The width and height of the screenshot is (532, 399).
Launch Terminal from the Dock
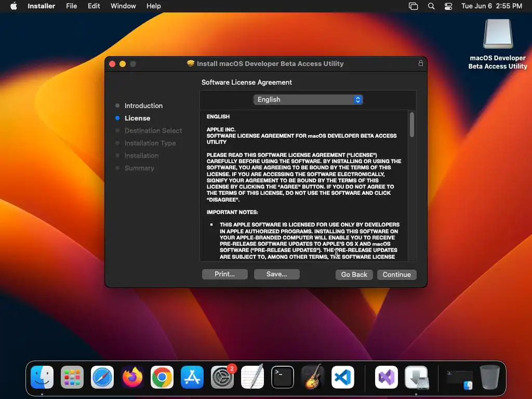coord(282,377)
